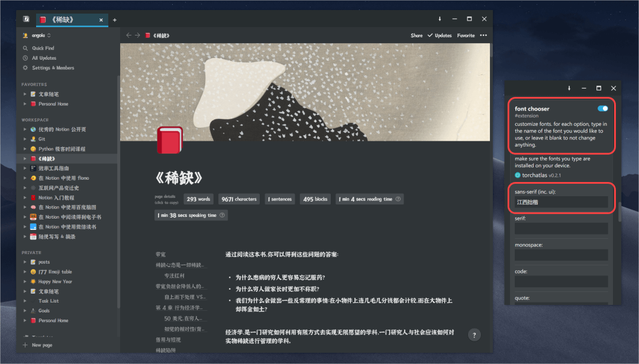Click the Python 极客时间课程 page icon
This screenshot has height=364, width=639.
coord(33,148)
